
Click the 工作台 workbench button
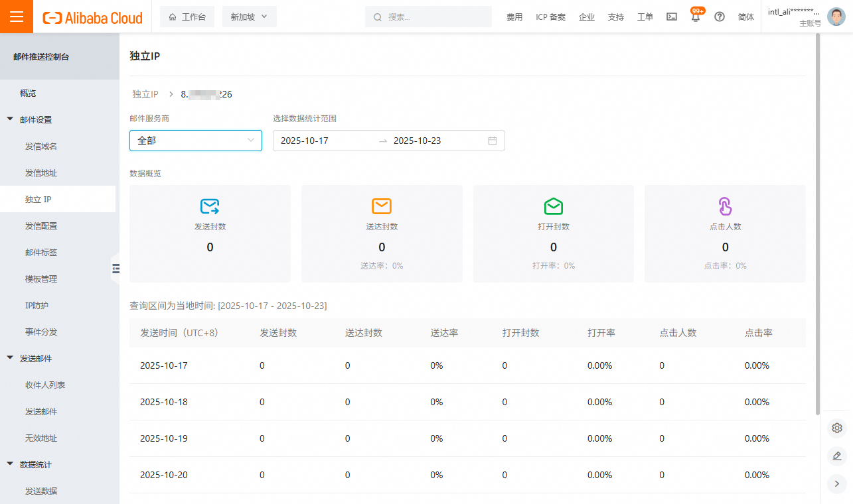coord(187,17)
